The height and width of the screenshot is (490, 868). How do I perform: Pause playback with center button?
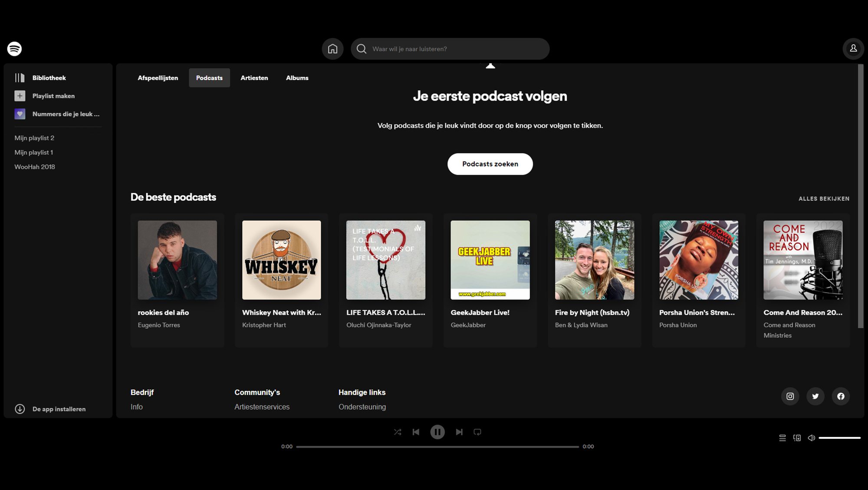[437, 432]
